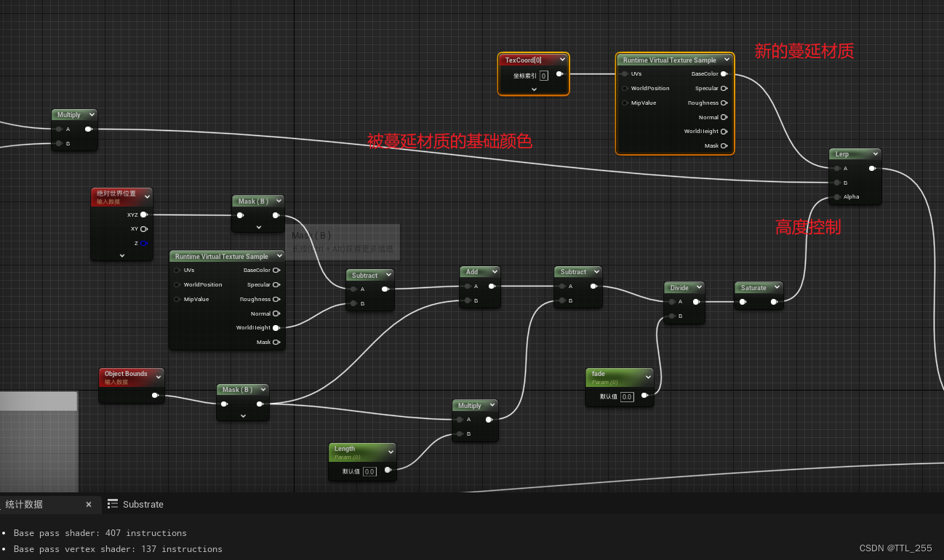Open the TexCoord[0] header dropdown arrow

tap(562, 60)
